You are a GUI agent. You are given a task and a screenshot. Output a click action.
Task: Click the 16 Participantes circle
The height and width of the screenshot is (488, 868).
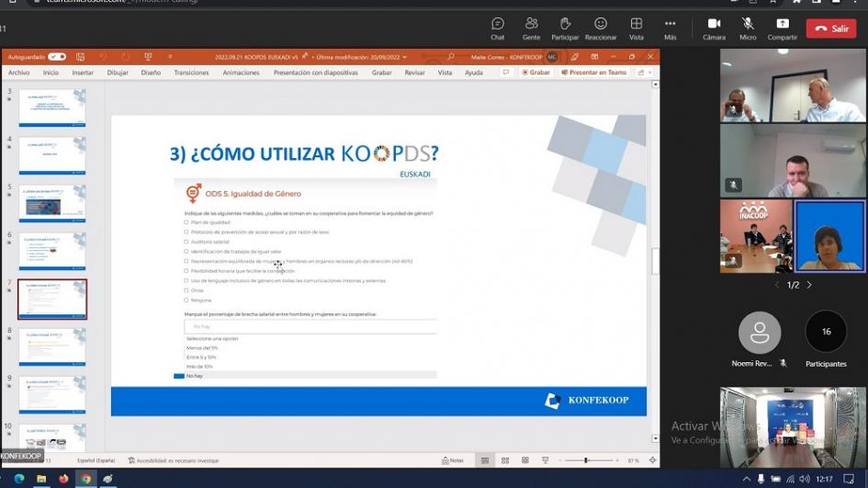click(826, 332)
